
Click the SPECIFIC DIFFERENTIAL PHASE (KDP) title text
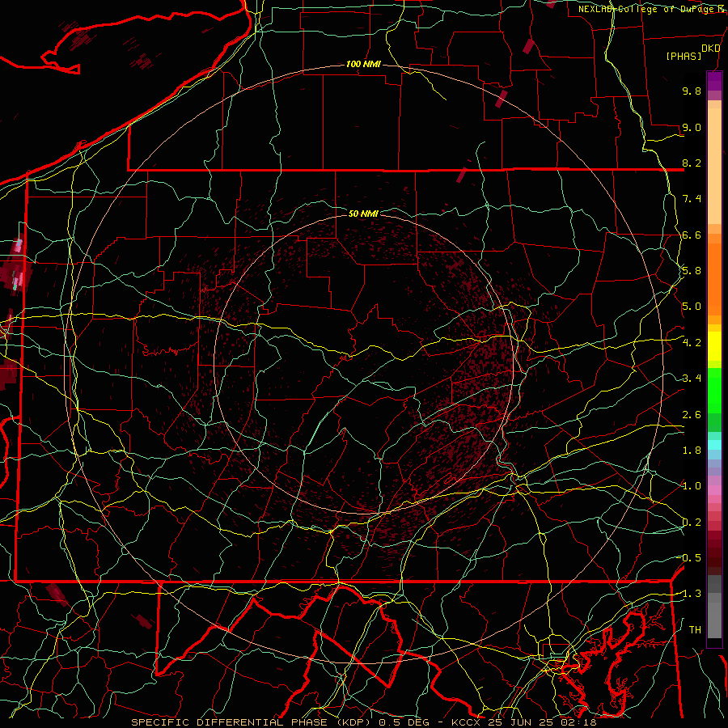(252, 722)
